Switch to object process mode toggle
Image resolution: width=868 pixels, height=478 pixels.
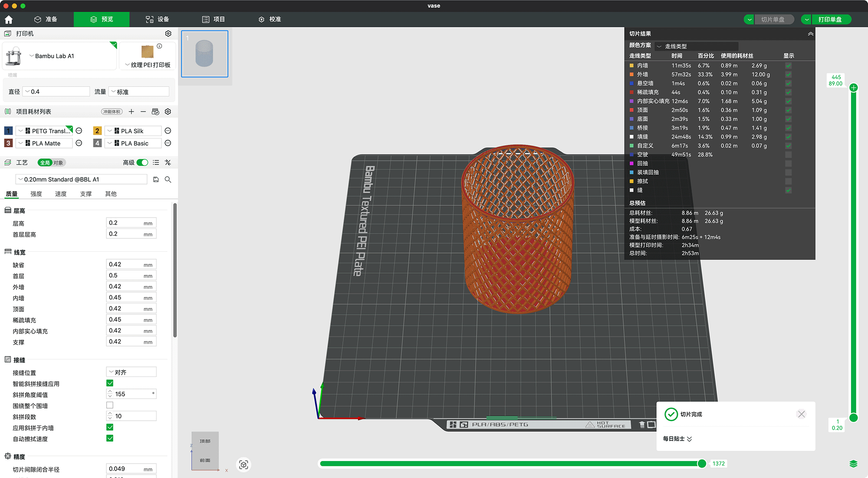pos(58,163)
